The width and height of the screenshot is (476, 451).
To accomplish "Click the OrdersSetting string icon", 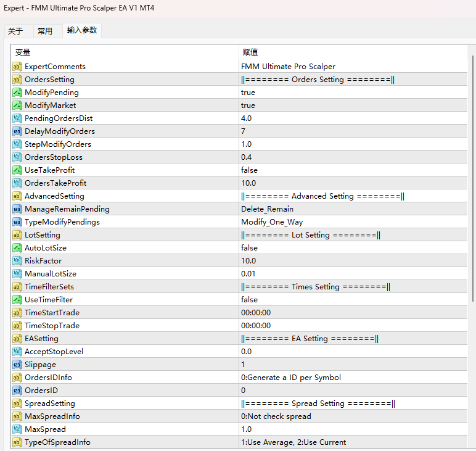I will [x=17, y=80].
